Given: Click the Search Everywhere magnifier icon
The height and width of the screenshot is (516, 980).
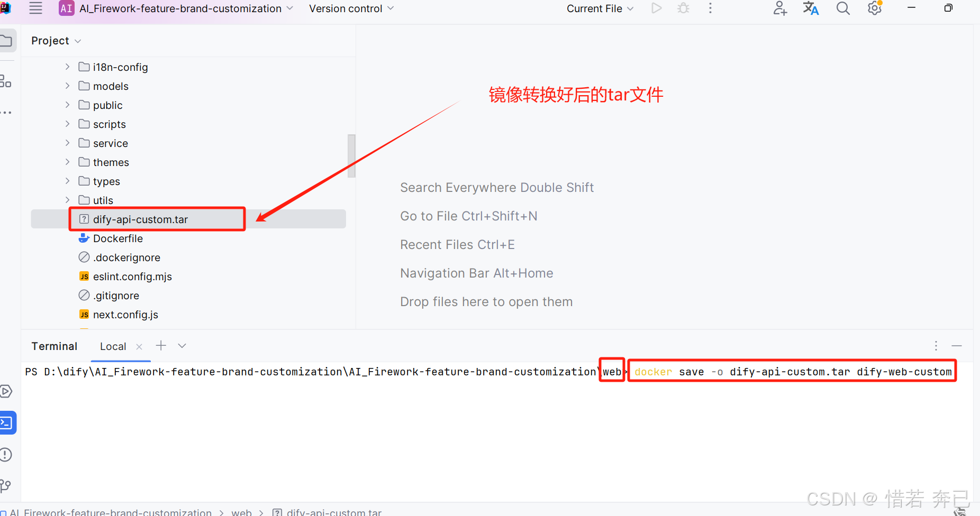Looking at the screenshot, I should coord(842,8).
